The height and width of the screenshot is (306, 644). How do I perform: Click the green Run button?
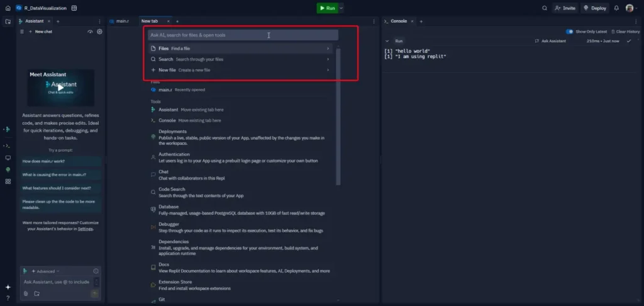coord(327,8)
